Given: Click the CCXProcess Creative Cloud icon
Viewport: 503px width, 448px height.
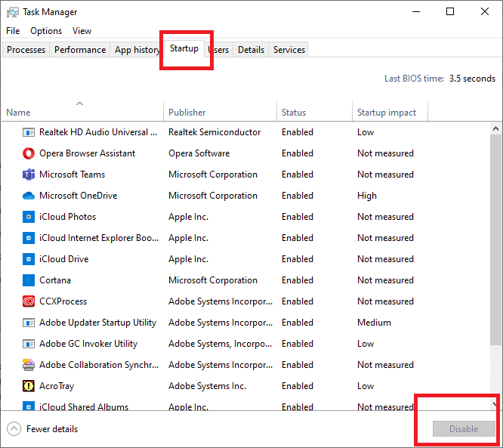Looking at the screenshot, I should coord(29,301).
